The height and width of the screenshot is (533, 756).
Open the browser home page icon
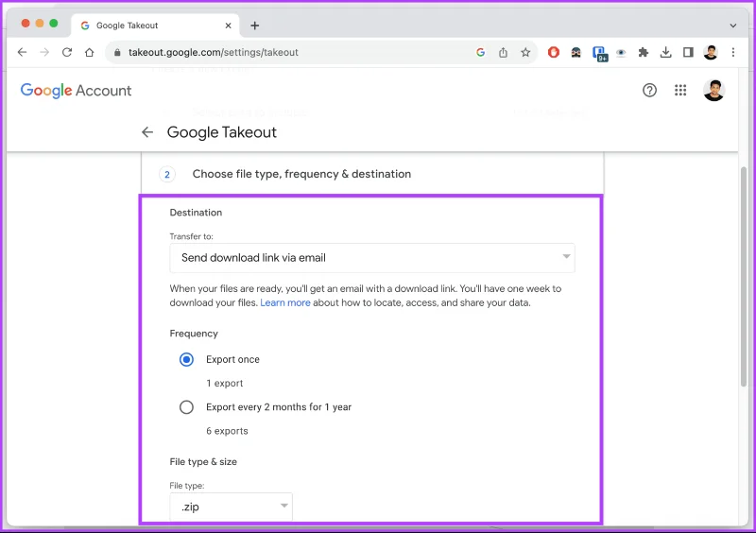pyautogui.click(x=89, y=52)
